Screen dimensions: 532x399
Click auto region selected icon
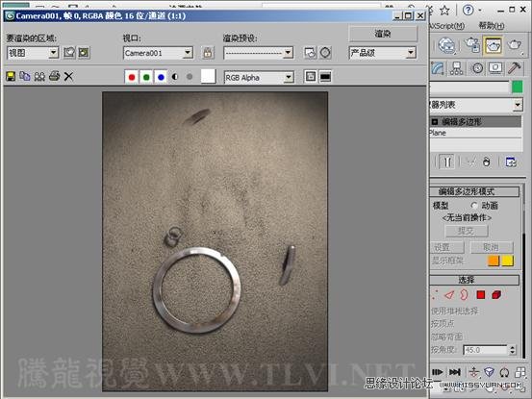click(84, 53)
